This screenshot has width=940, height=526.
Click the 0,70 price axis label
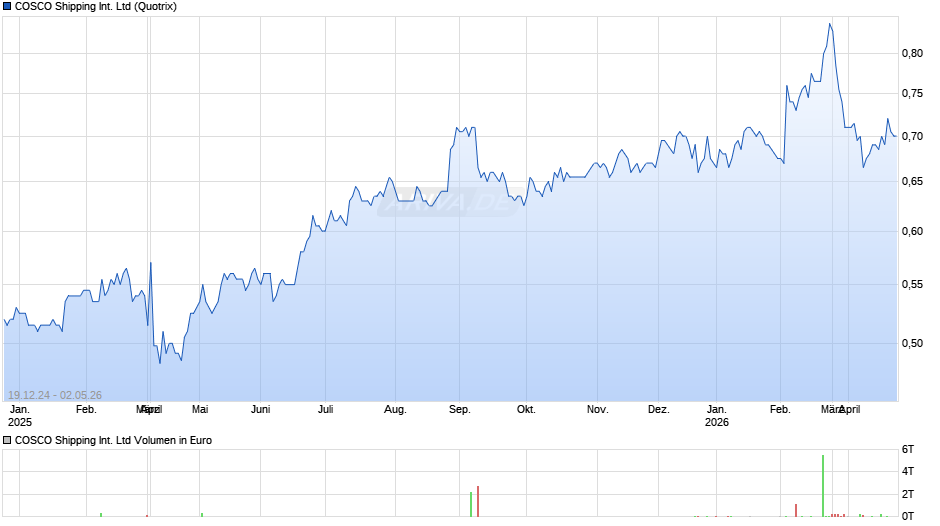[x=912, y=136]
